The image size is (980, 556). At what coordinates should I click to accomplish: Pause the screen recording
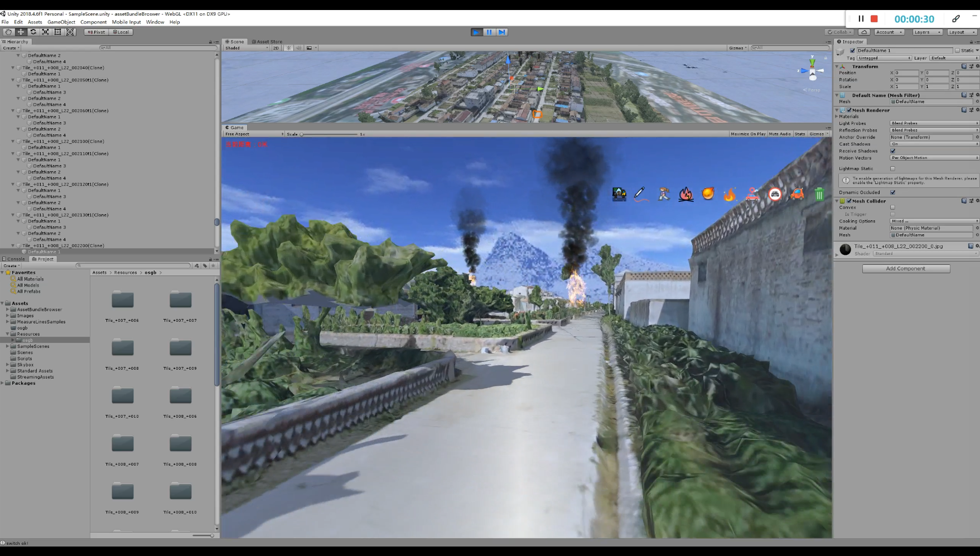pyautogui.click(x=861, y=19)
